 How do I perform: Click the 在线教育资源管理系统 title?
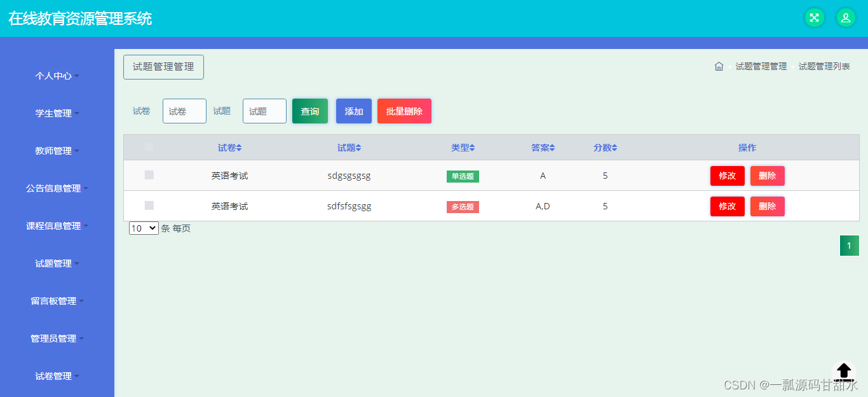pyautogui.click(x=80, y=18)
